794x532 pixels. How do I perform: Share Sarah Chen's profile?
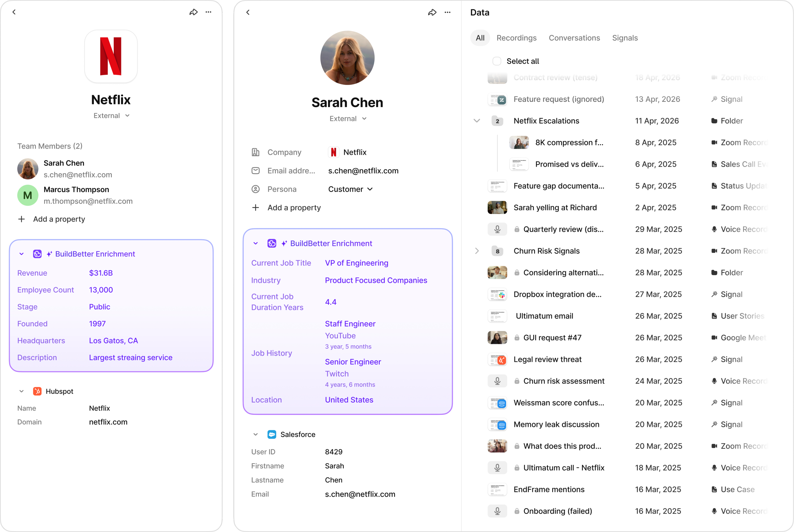432,13
